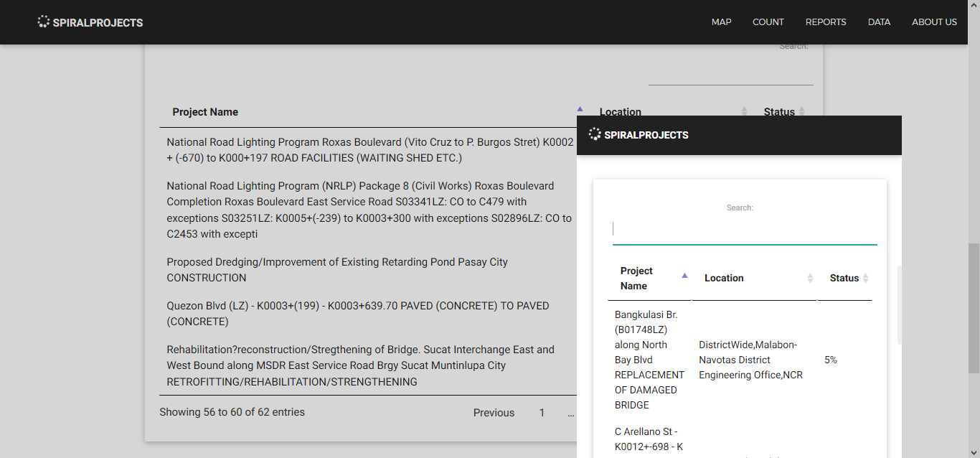Click the Malabon-Navotas District Engineering Office location cell
The image size is (980, 458).
point(754,360)
